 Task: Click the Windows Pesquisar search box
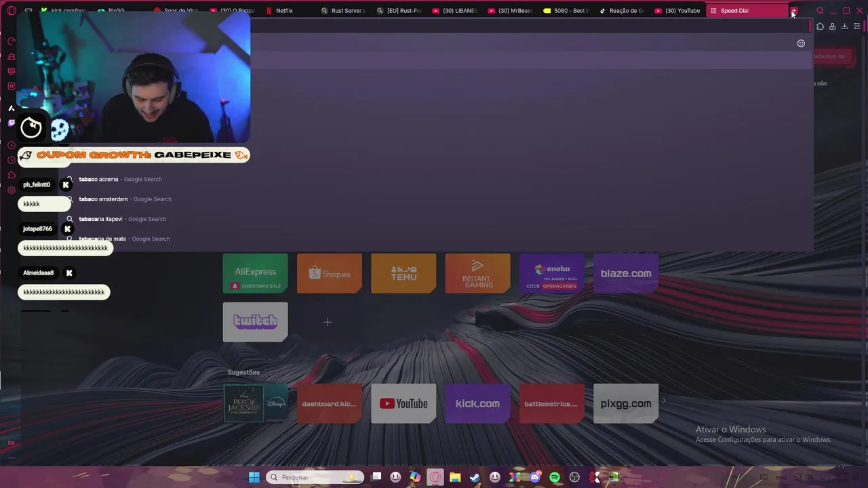coord(315,477)
